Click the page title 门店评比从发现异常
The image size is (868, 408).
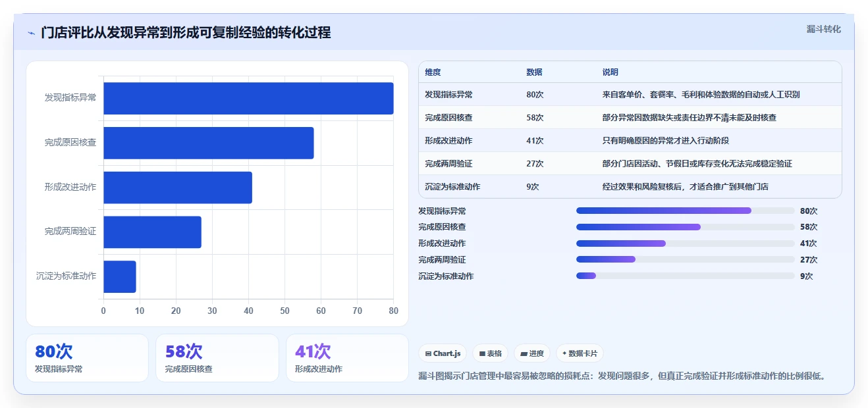coord(186,32)
